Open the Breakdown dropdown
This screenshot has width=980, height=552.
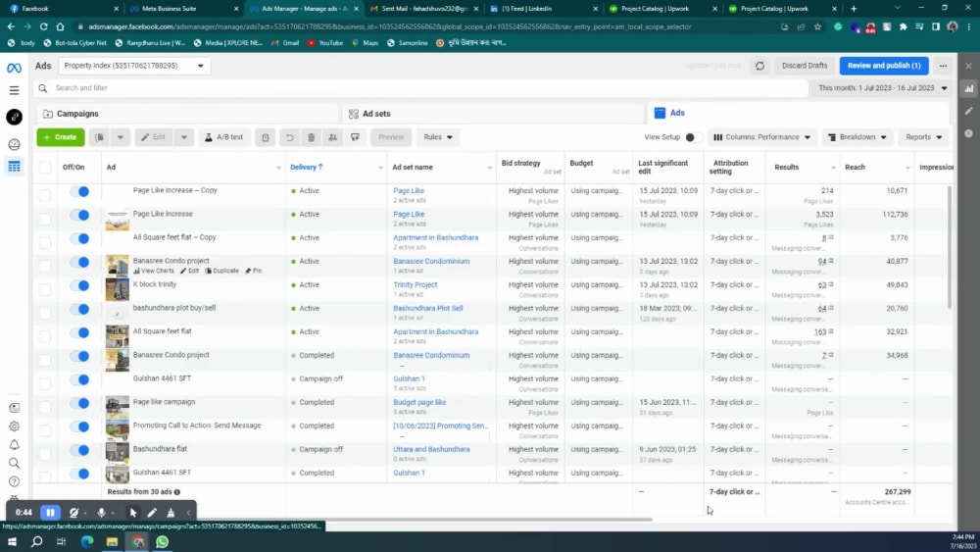point(857,137)
